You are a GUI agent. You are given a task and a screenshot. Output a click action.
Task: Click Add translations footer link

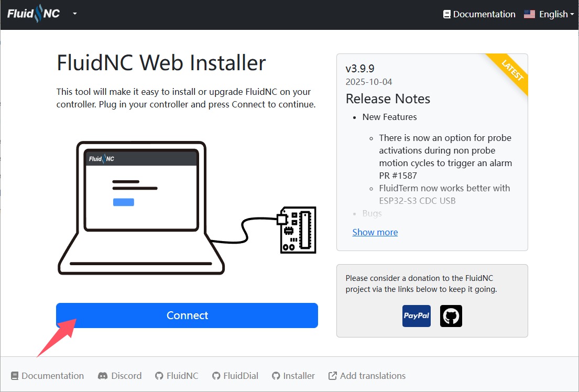pos(367,376)
